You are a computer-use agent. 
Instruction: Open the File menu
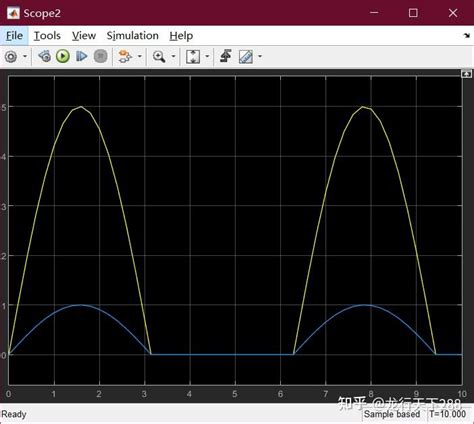pos(14,36)
